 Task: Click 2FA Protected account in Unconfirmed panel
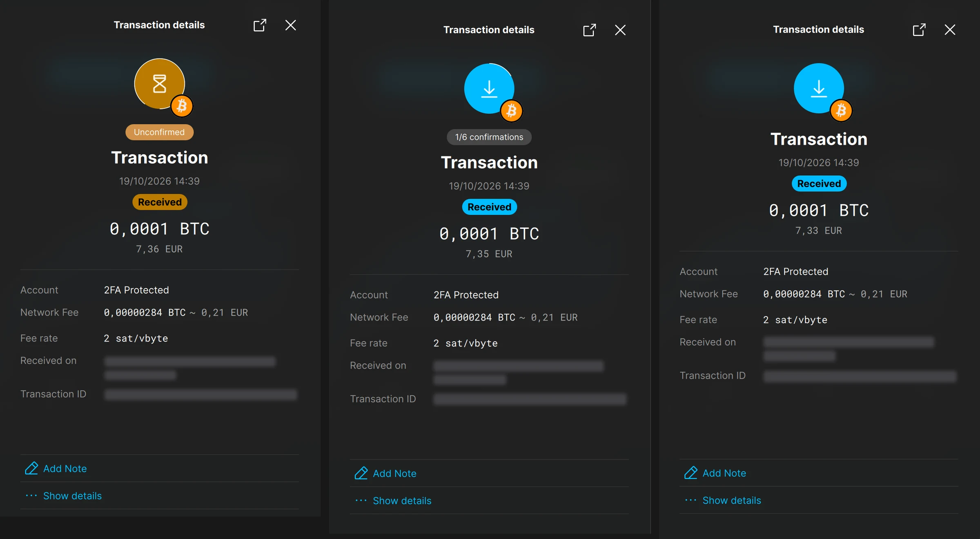[136, 290]
